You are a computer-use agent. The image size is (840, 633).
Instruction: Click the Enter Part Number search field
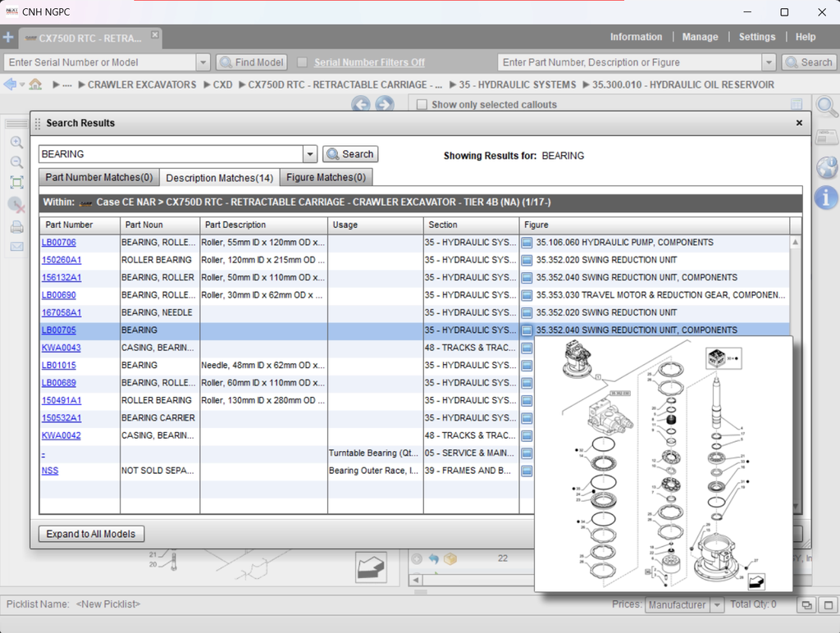click(630, 62)
